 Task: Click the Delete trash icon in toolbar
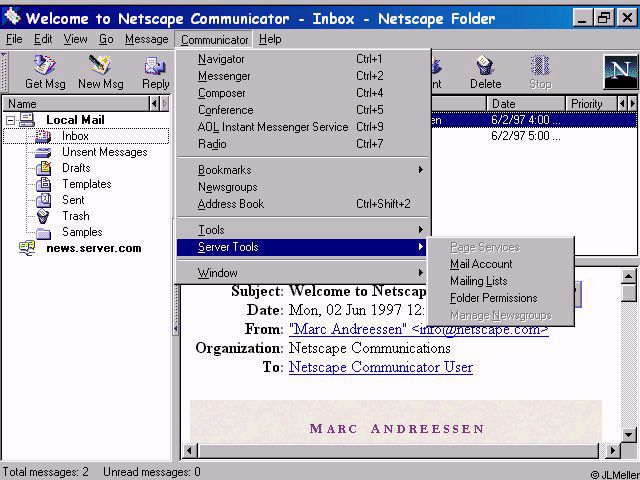click(x=485, y=65)
